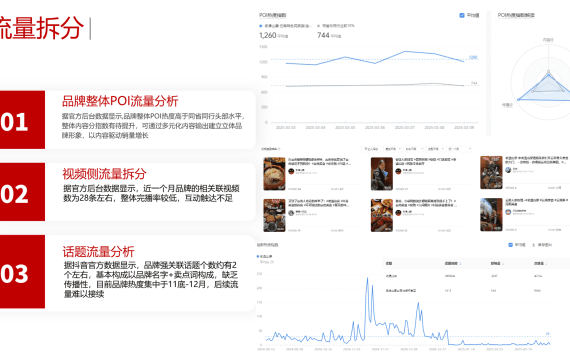Sort topic table by the blue-arrow heat column
The width and height of the screenshot is (570, 360).
pyautogui.click(x=461, y=264)
